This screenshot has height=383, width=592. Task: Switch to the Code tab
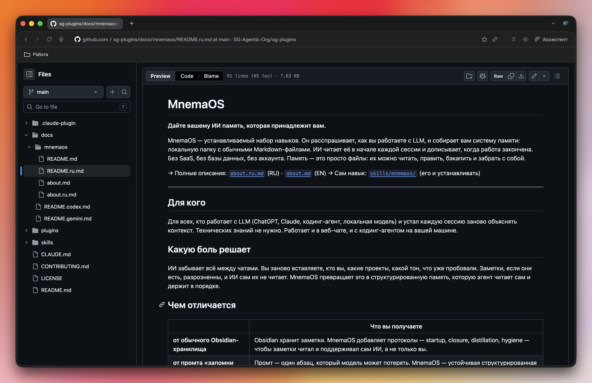tap(187, 76)
